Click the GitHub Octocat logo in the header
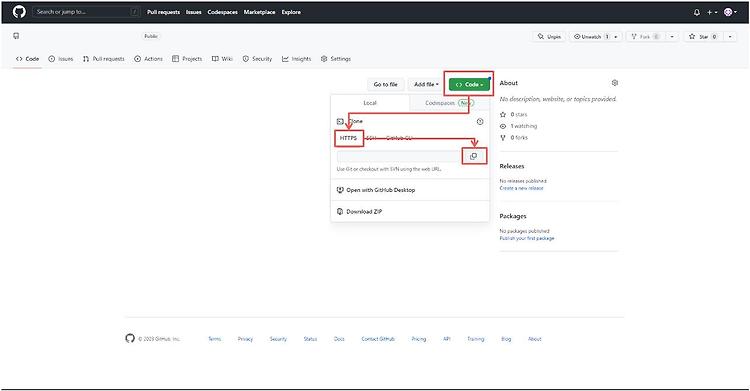Viewport: 750px width, 391px height. point(19,11)
